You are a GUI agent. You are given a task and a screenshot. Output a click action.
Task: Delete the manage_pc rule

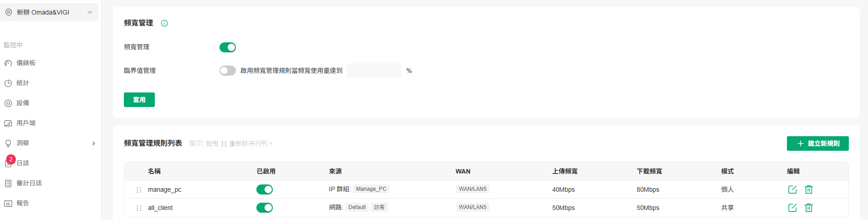[x=809, y=189]
